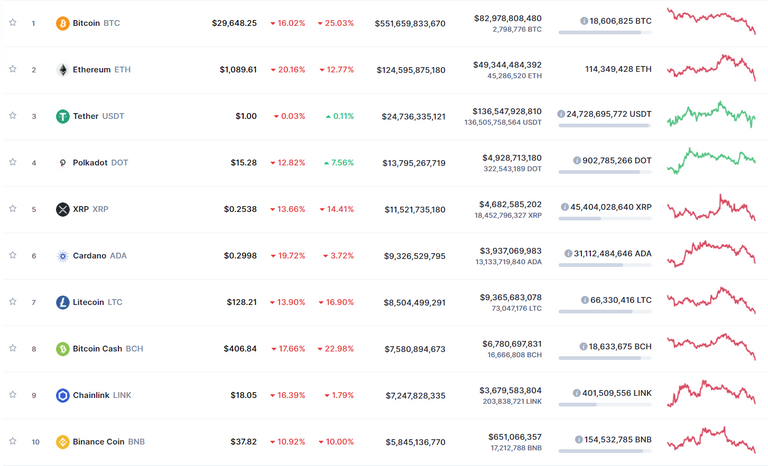Screen dimensions: 768x466
Task: Click the yellow Binance Coin logo
Action: click(x=63, y=441)
